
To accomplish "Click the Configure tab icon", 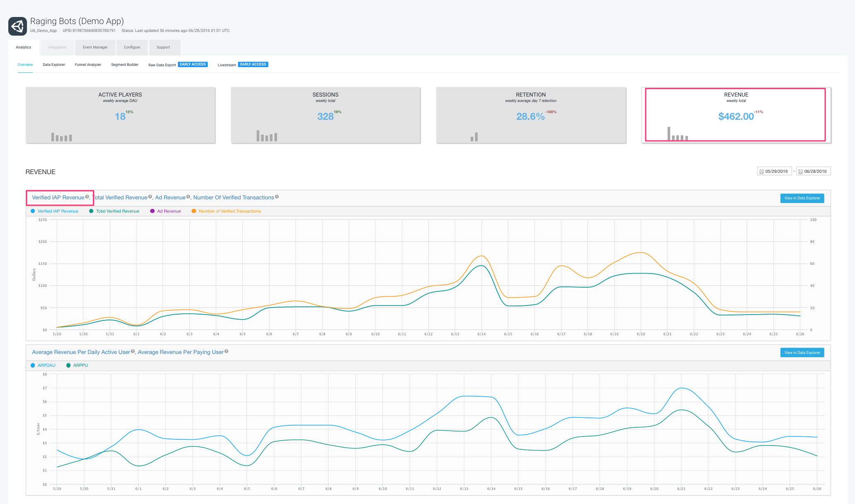I will (x=131, y=47).
